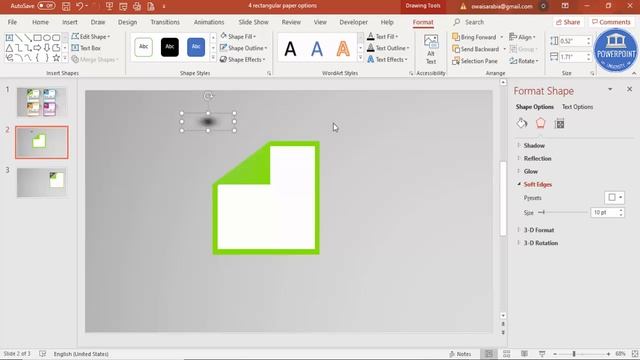Pick the rectangle shape in Insert Shapes

click(x=37, y=38)
